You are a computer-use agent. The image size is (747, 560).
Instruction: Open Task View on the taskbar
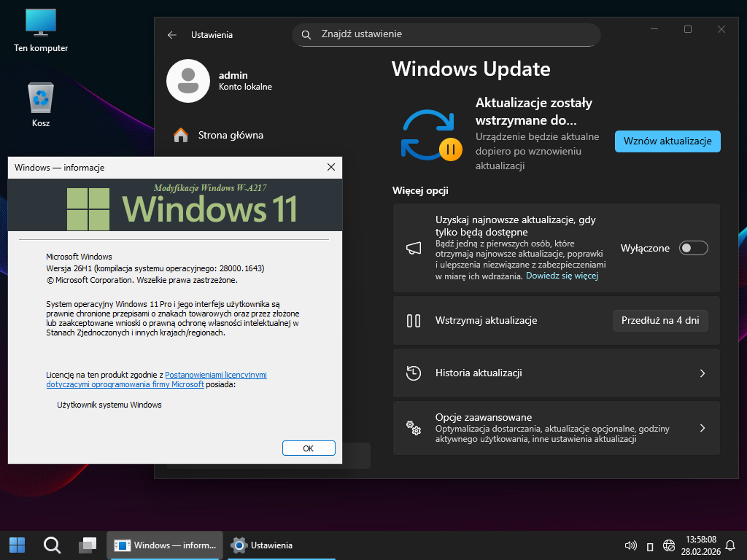(x=88, y=545)
